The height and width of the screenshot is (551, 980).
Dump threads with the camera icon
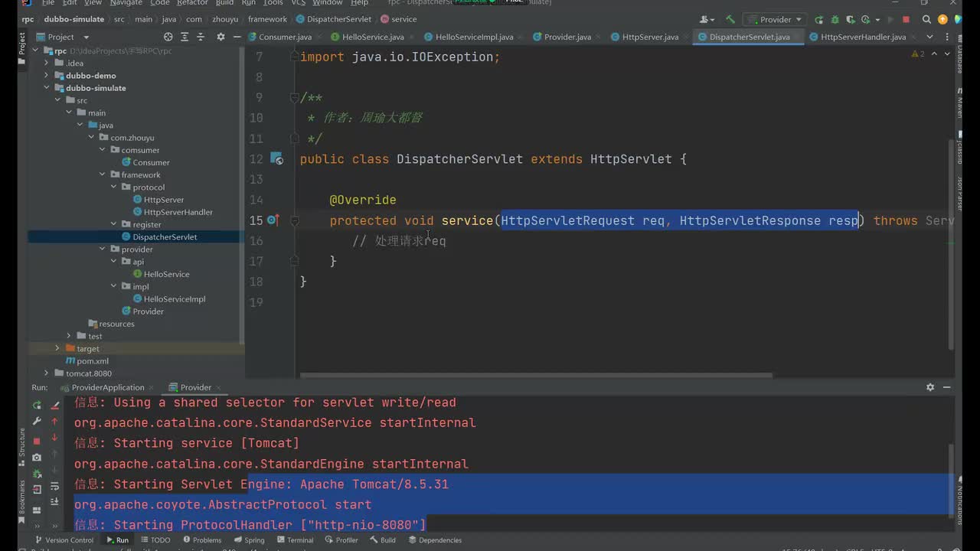(x=36, y=458)
